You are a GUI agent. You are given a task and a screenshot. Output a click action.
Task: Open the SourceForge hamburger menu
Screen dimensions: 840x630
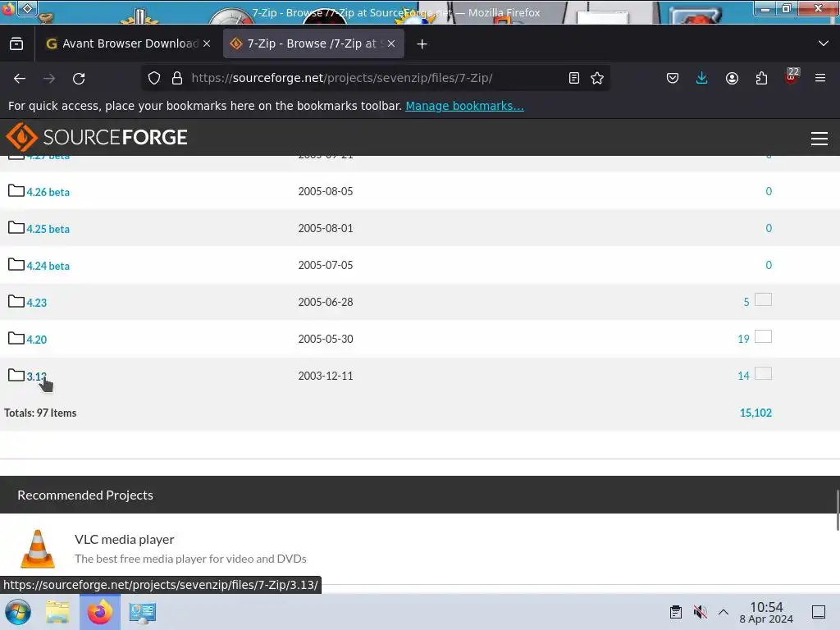pyautogui.click(x=819, y=139)
